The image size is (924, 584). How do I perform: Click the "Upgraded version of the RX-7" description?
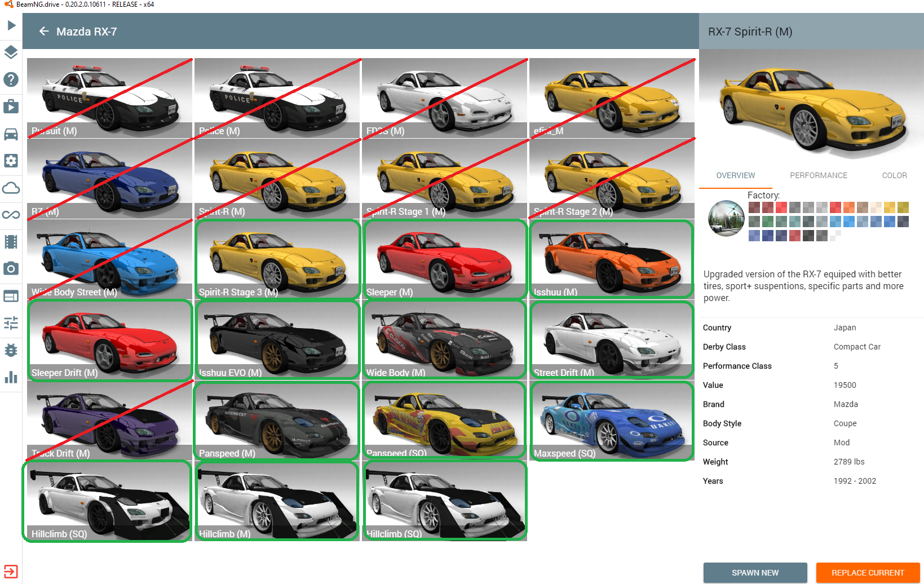click(803, 286)
